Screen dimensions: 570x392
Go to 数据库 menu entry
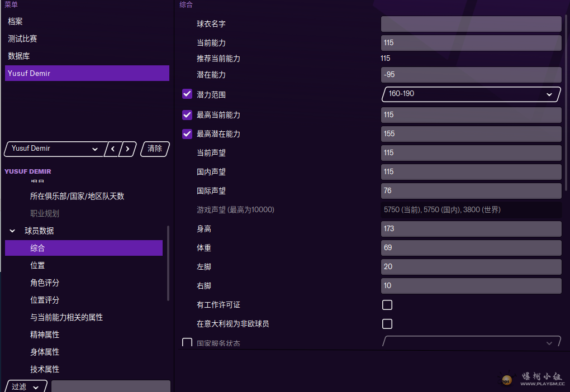[19, 56]
